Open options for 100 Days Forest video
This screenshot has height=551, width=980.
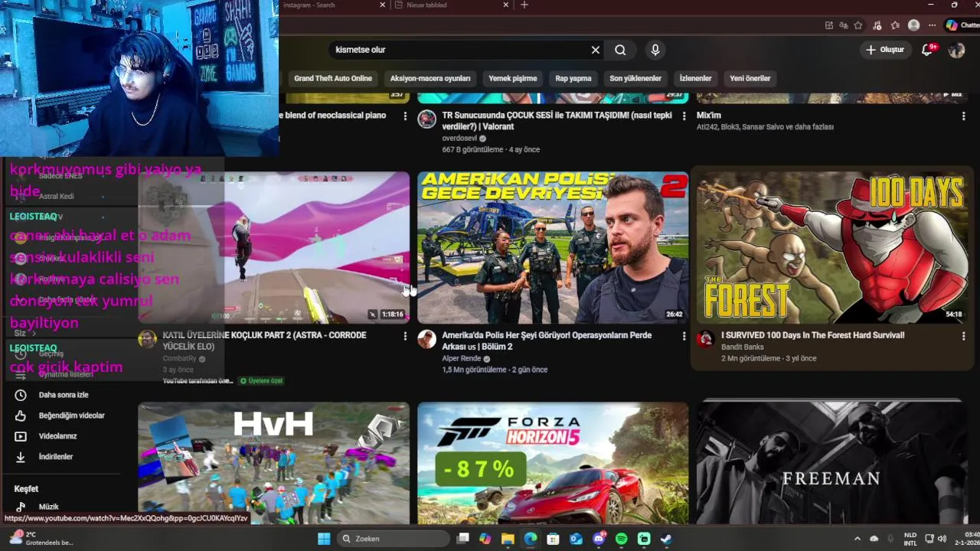[963, 336]
